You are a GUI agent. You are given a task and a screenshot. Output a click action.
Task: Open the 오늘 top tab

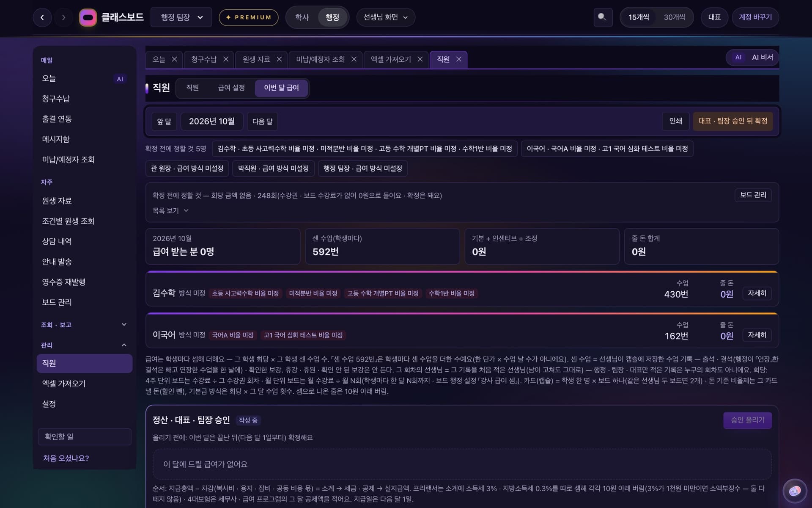pyautogui.click(x=159, y=59)
